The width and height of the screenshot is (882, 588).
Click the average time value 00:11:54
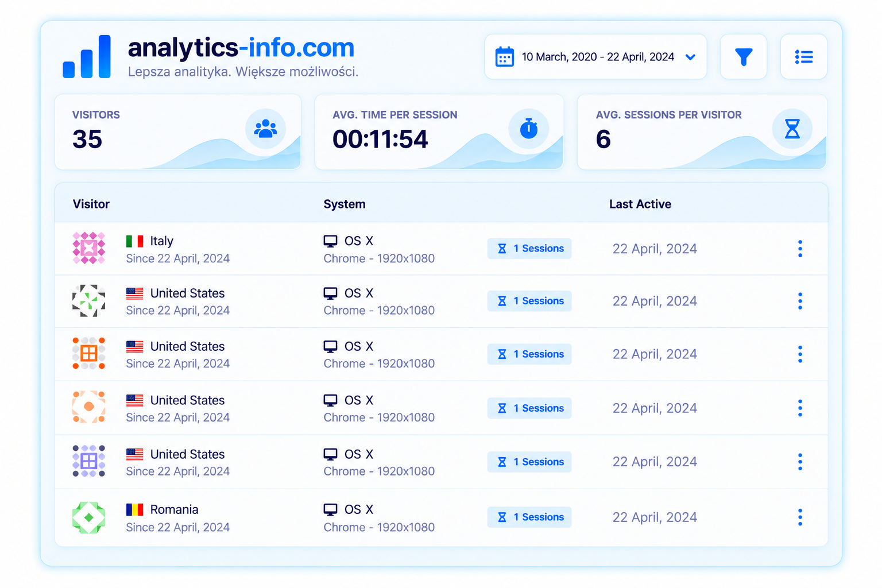(380, 139)
